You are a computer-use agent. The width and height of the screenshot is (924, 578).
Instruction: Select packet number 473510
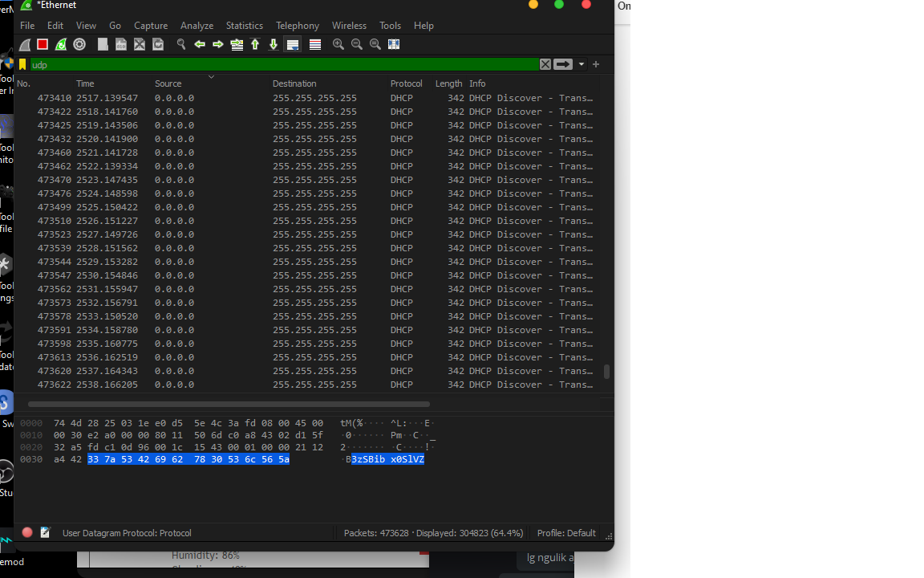(306, 221)
